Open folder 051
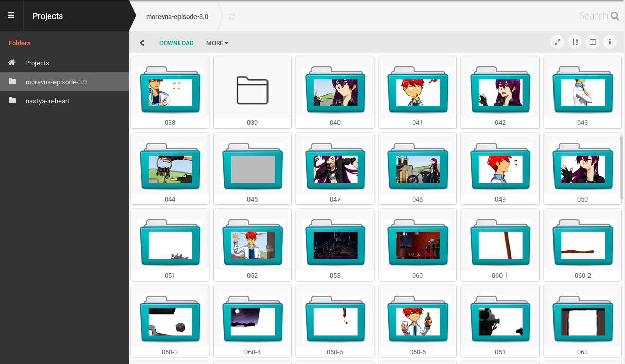 [x=170, y=245]
